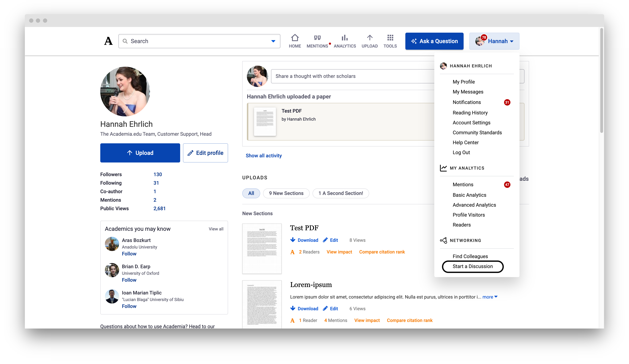Click Brian D. Earp's avatar
The width and height of the screenshot is (629, 364).
(112, 270)
